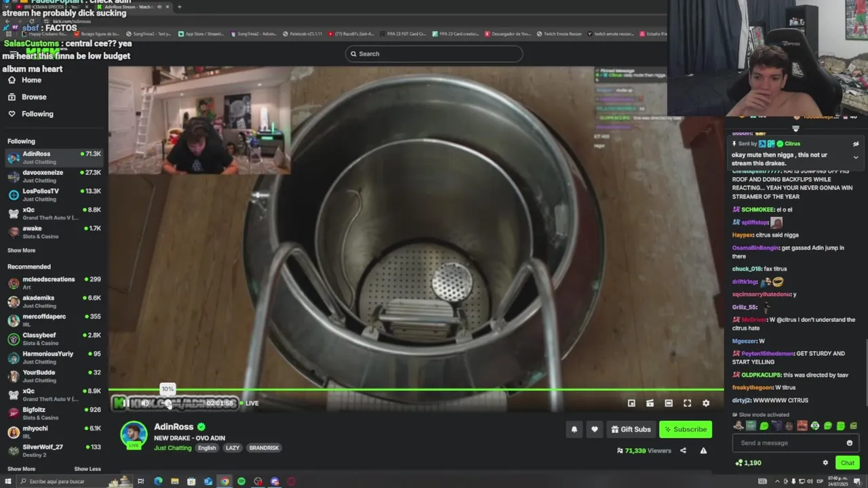This screenshot has height=488, width=868.
Task: Open File Explorer from the taskbar
Action: pyautogui.click(x=174, y=481)
